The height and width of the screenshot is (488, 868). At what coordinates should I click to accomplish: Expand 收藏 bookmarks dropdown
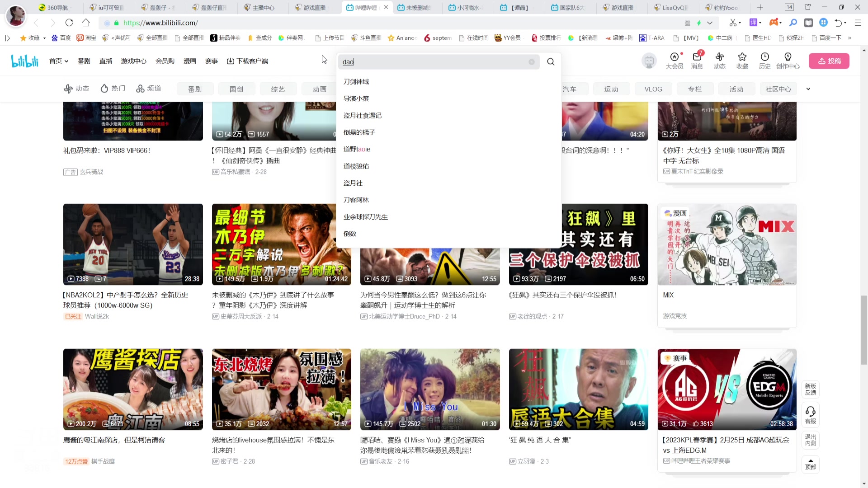click(x=44, y=38)
